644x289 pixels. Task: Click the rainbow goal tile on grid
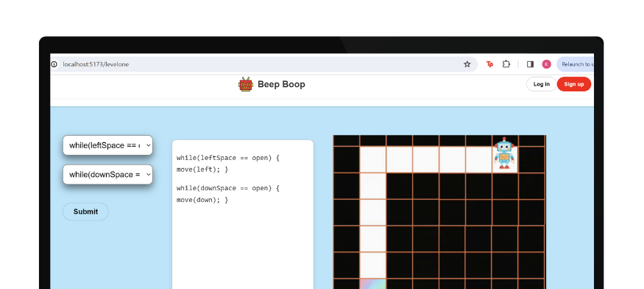tap(373, 284)
